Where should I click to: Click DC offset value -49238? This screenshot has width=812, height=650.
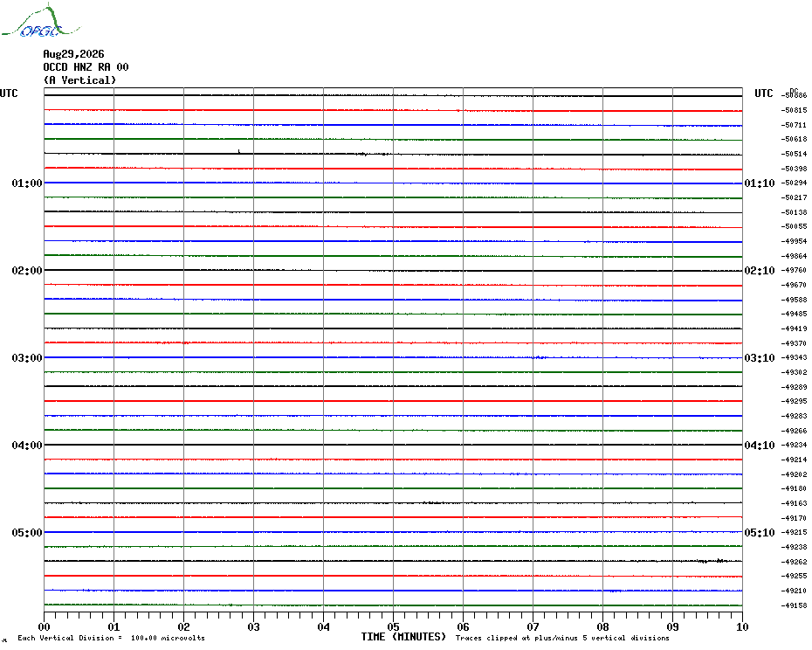(795, 548)
